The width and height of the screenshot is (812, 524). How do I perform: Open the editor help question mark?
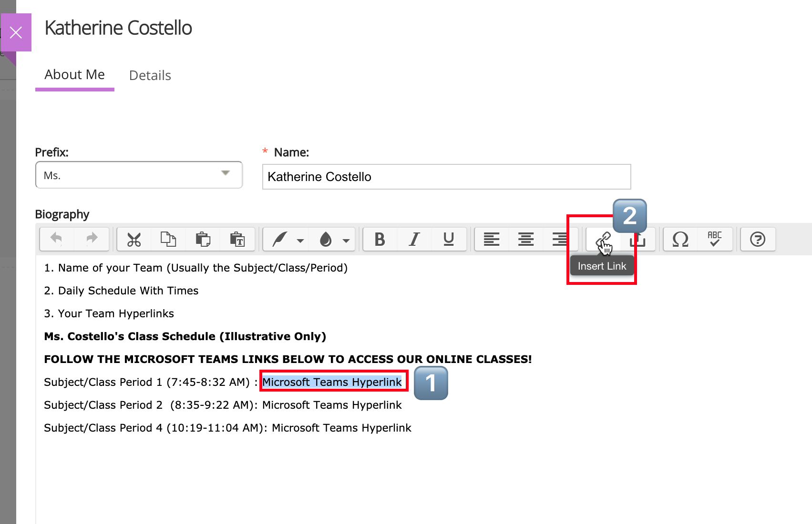[758, 239]
